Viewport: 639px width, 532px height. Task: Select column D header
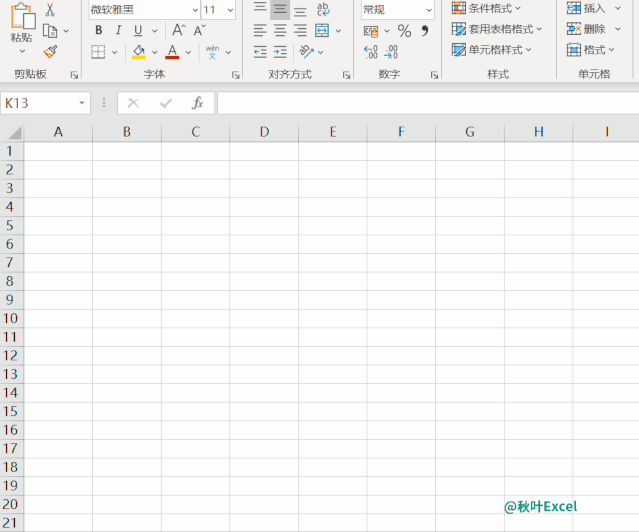coord(264,132)
